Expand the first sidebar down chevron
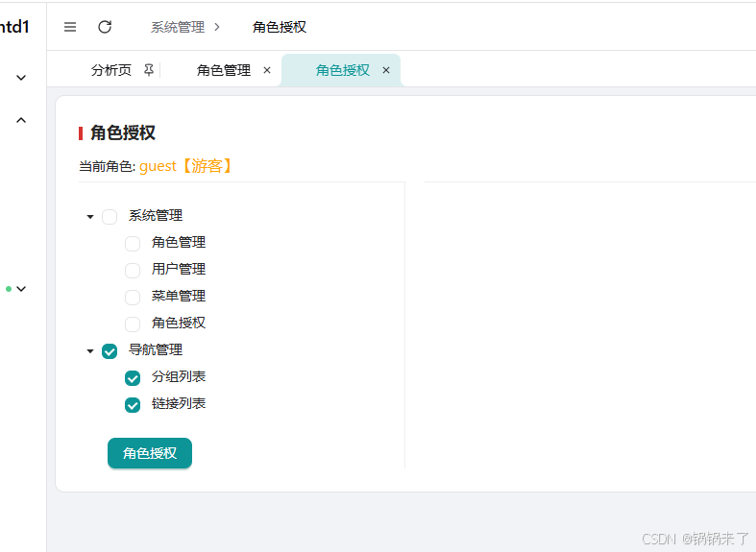This screenshot has width=756, height=552. click(21, 78)
